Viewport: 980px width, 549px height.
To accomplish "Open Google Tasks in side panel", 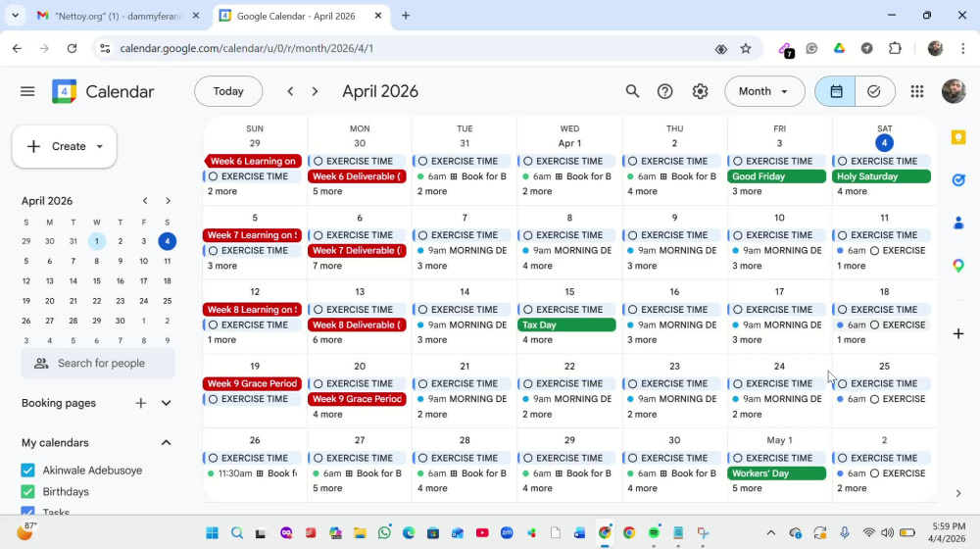I will click(958, 180).
